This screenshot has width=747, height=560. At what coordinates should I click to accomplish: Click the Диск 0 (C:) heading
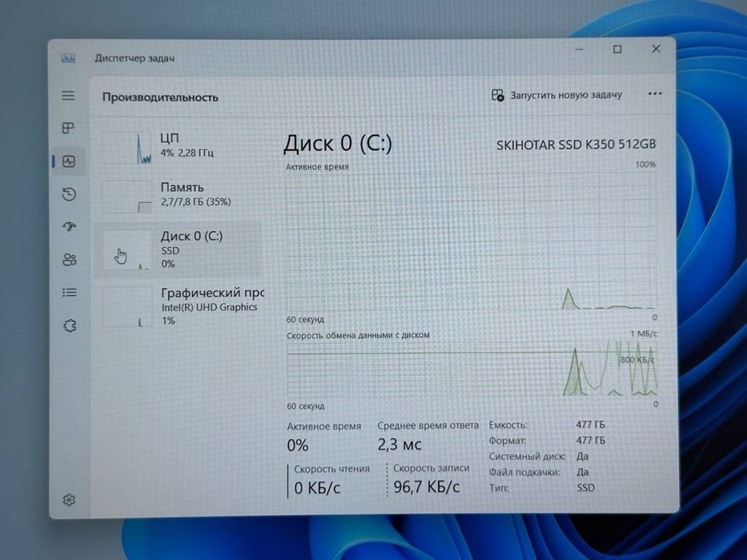(x=338, y=143)
